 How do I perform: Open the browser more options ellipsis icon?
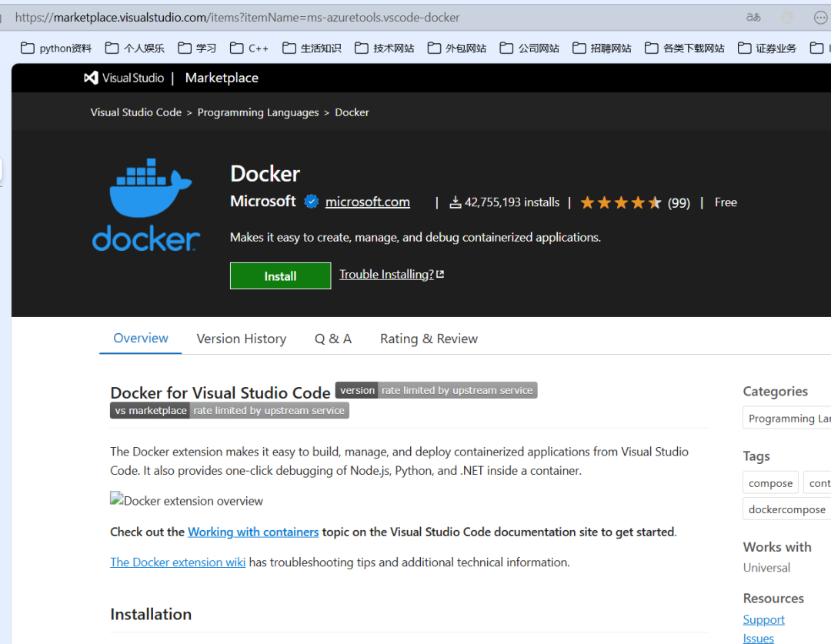click(x=820, y=18)
